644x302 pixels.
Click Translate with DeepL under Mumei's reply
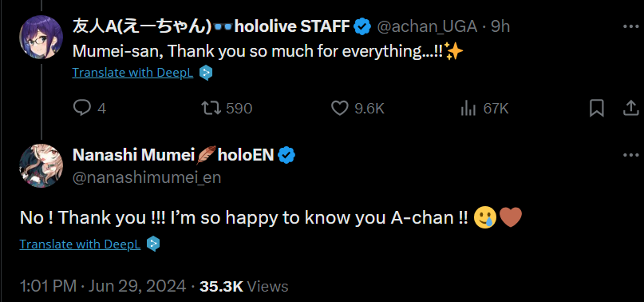click(x=80, y=244)
